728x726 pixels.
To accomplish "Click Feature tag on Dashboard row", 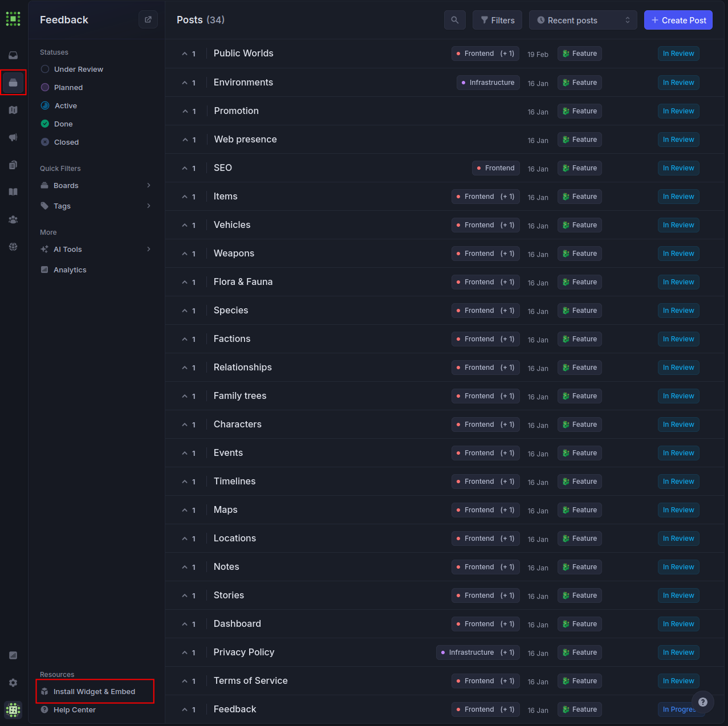I will point(580,624).
